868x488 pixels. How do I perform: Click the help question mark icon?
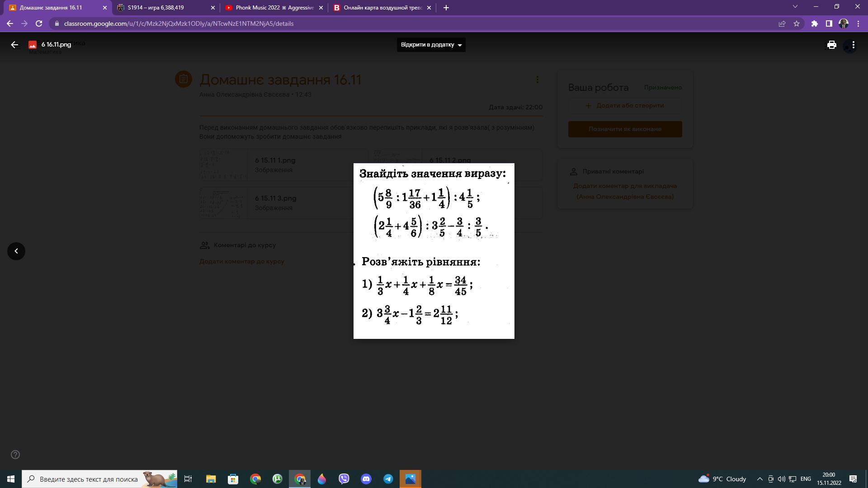pyautogui.click(x=15, y=455)
